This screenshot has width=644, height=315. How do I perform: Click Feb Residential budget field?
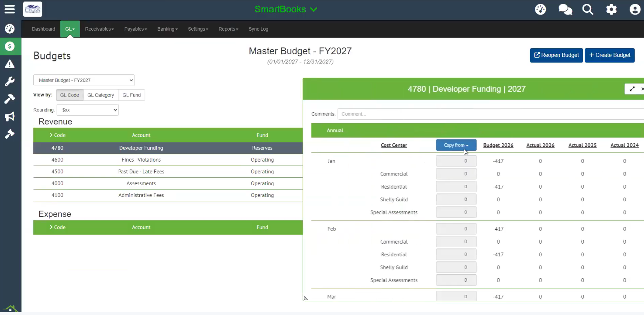(x=456, y=254)
